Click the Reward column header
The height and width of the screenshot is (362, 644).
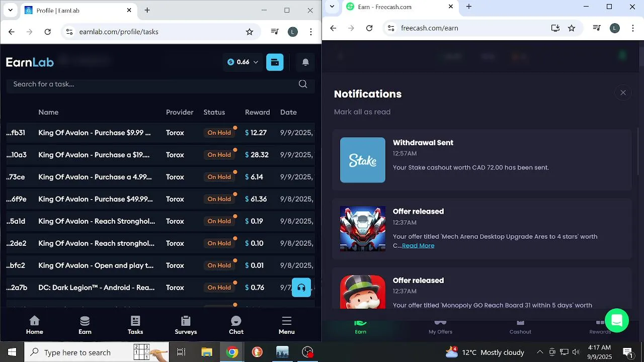coord(258,112)
